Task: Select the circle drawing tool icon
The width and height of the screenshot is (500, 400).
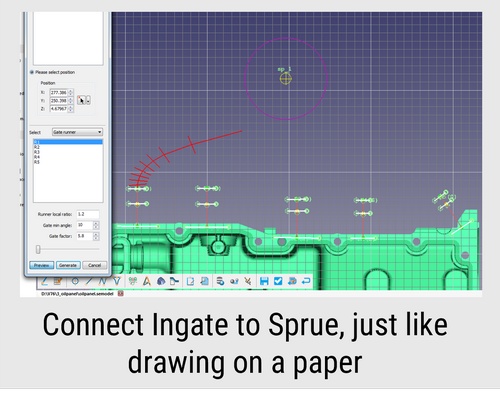Action: tap(75, 281)
